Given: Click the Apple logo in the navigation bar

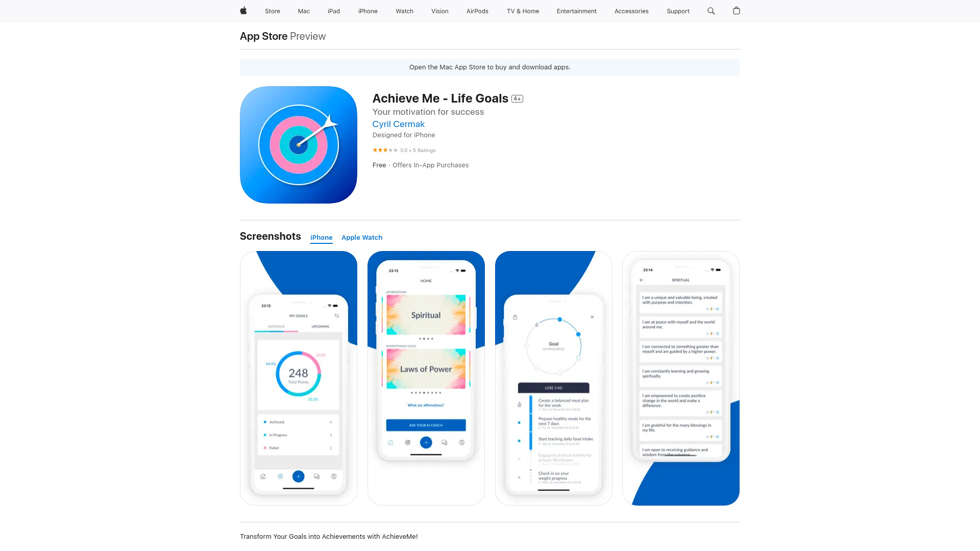Looking at the screenshot, I should click(243, 11).
